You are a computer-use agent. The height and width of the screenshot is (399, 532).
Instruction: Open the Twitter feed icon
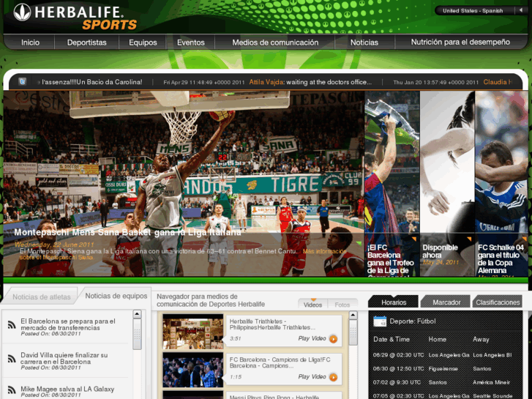pos(23,81)
